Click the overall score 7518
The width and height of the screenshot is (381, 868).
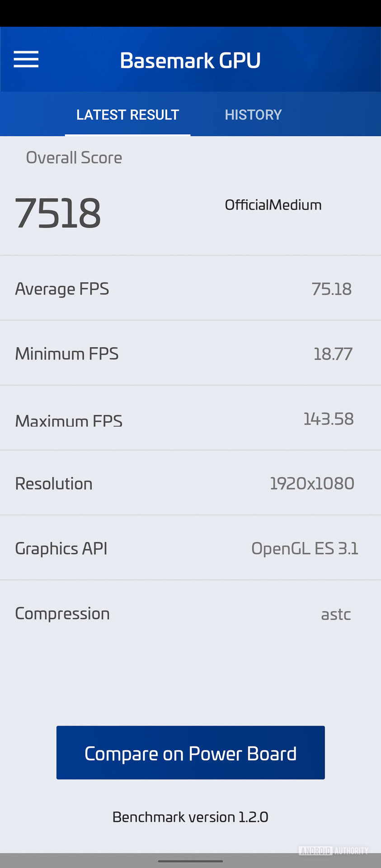click(58, 213)
